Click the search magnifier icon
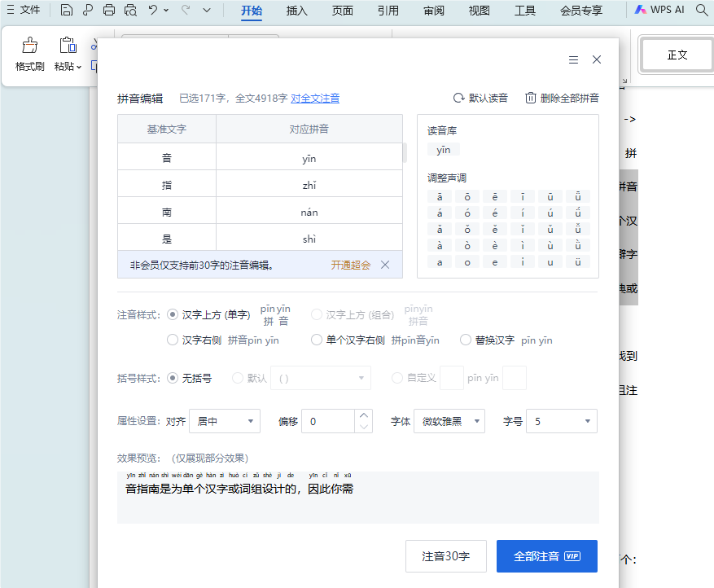This screenshot has width=714, height=588. click(702, 10)
